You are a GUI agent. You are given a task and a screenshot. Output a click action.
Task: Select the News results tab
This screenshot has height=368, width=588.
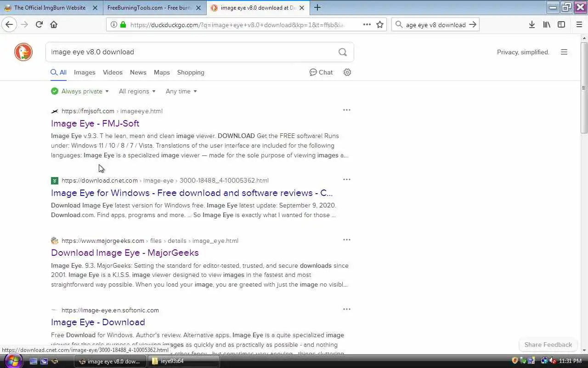click(x=138, y=73)
